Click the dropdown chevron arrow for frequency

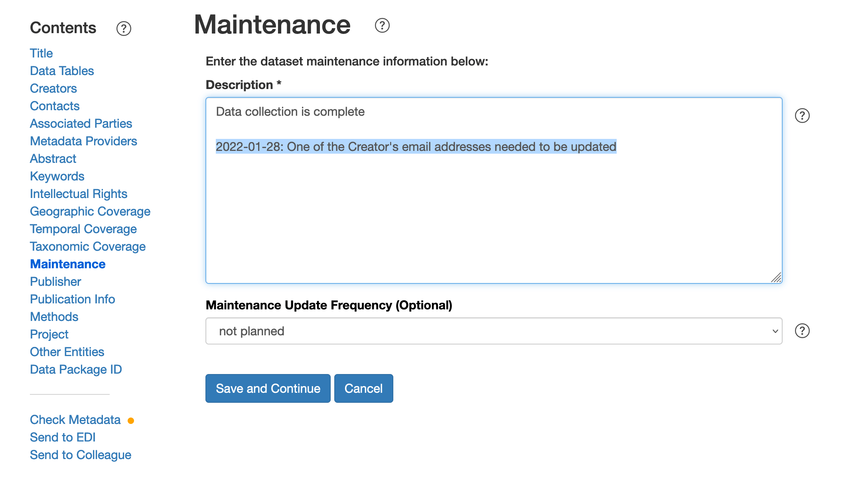coord(775,331)
